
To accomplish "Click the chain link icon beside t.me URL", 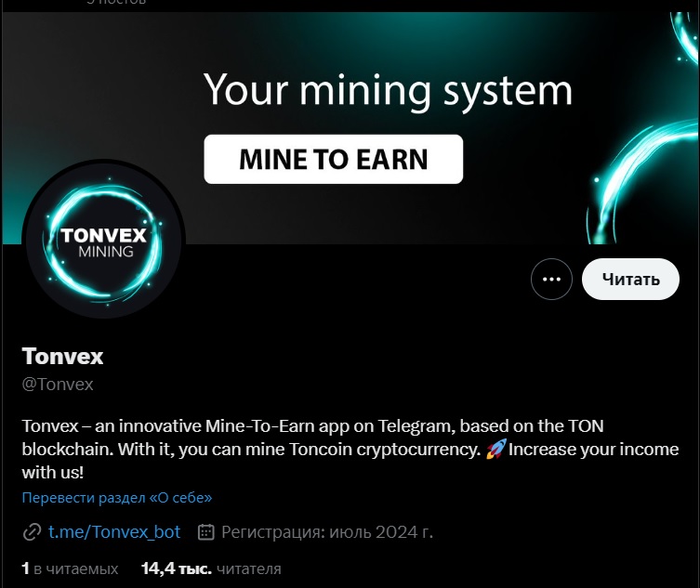I will [x=33, y=532].
